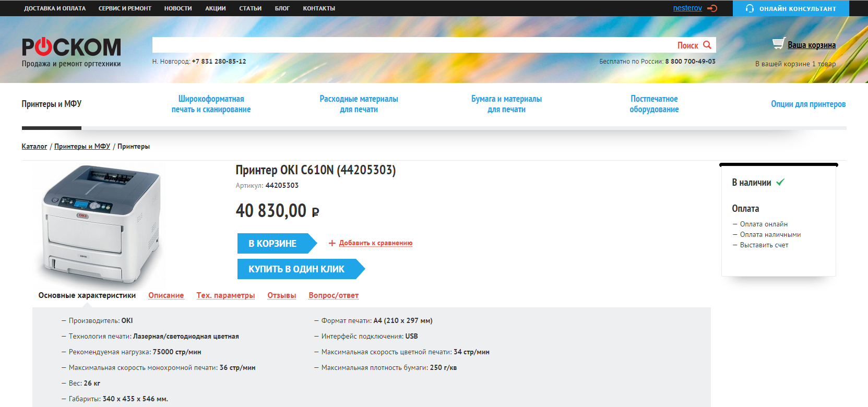This screenshot has width=868, height=407.
Task: Open the Акции page
Action: [x=216, y=8]
